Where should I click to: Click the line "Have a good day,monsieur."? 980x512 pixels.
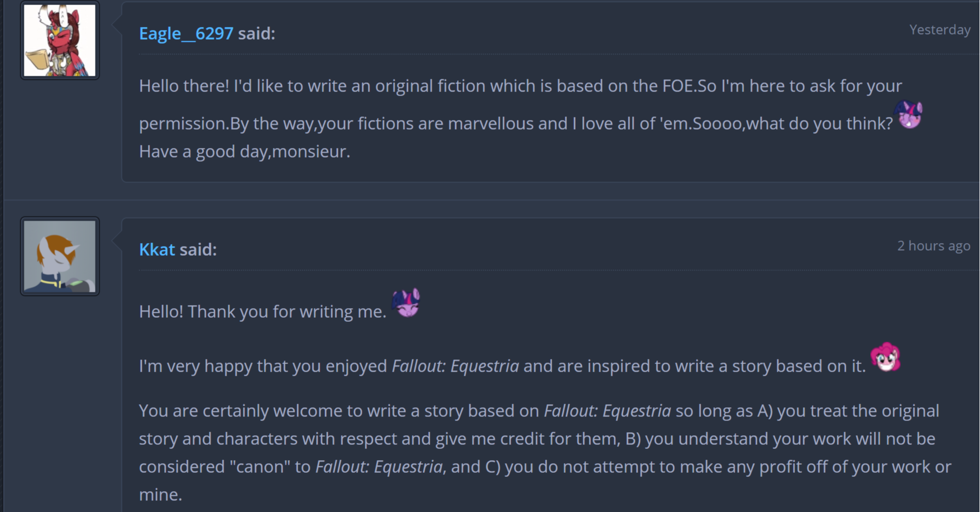[x=244, y=152]
